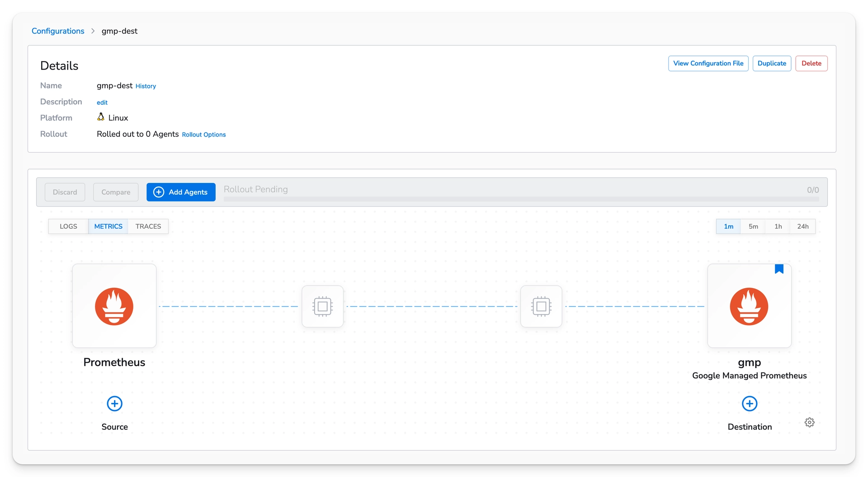Open View Configuration File
This screenshot has width=868, height=477.
pyautogui.click(x=708, y=63)
